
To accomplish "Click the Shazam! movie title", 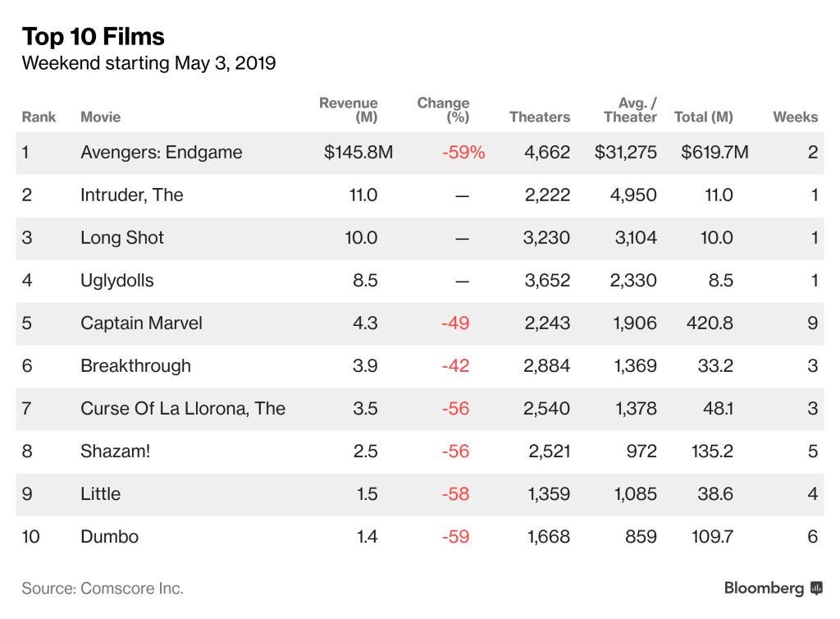I will [x=116, y=452].
